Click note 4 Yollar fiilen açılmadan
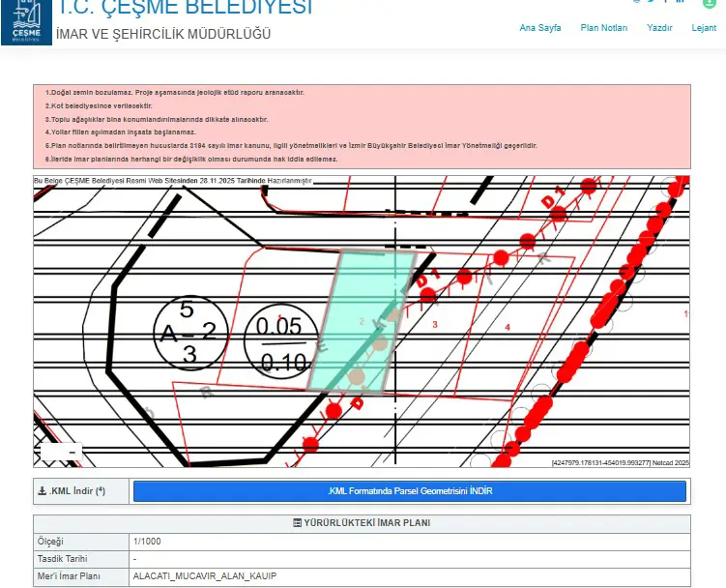Viewport: 726px width, 588px height. (x=121, y=132)
